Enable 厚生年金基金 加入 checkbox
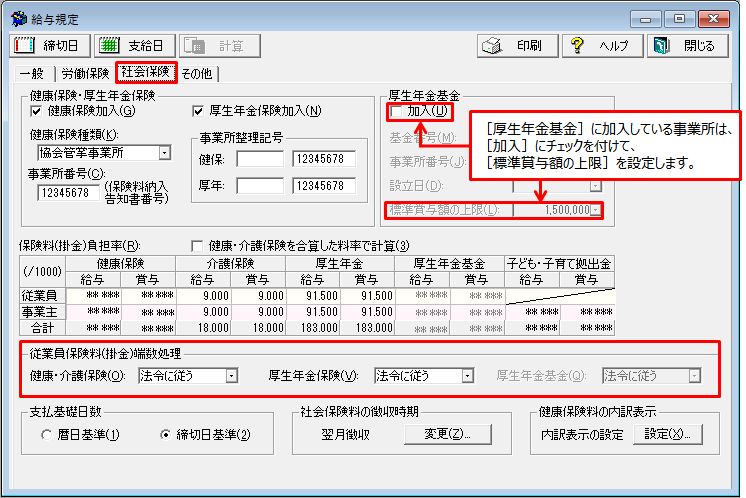The width and height of the screenshot is (746, 498). click(397, 111)
